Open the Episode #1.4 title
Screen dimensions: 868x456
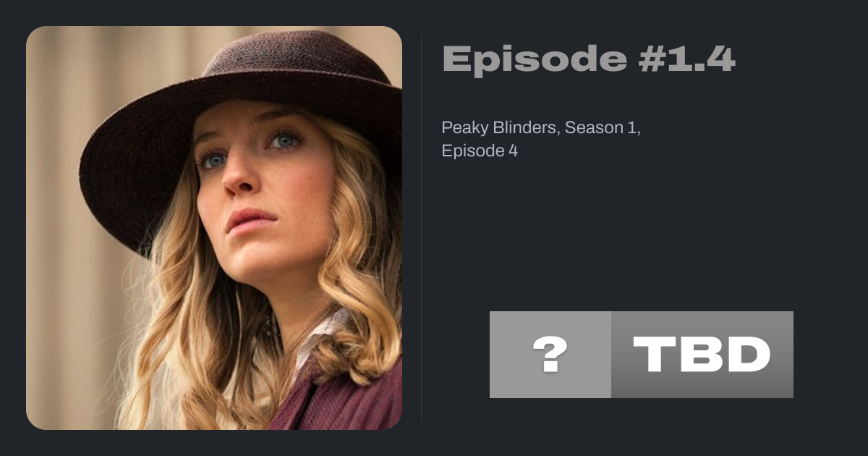click(x=588, y=59)
